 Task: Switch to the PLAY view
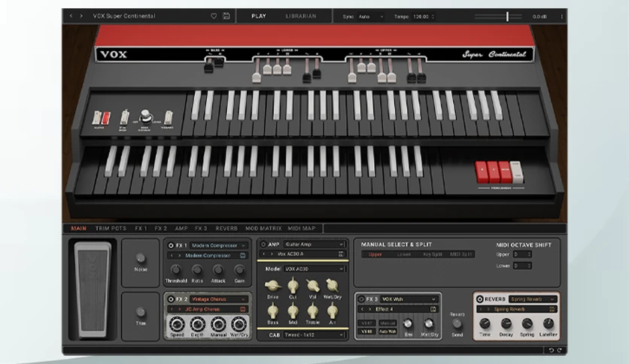click(x=259, y=16)
